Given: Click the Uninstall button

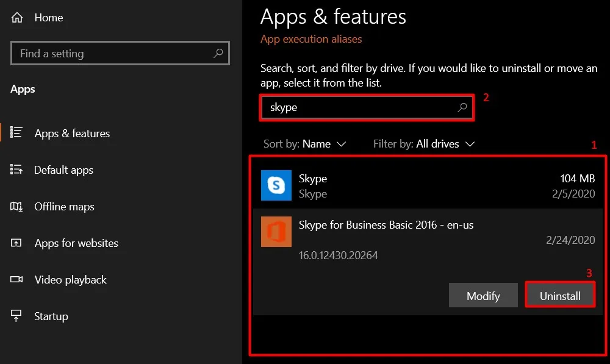Looking at the screenshot, I should 560,295.
